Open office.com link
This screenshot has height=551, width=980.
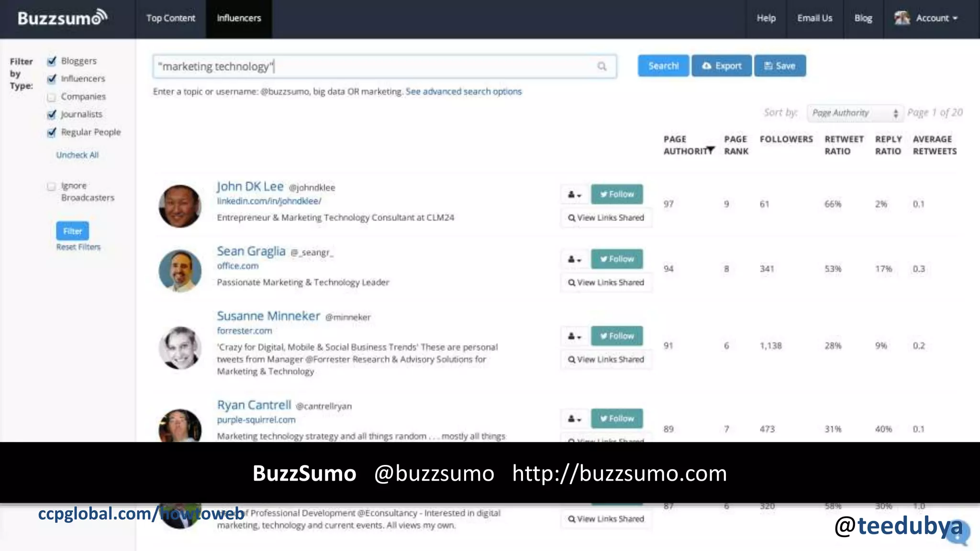(238, 266)
